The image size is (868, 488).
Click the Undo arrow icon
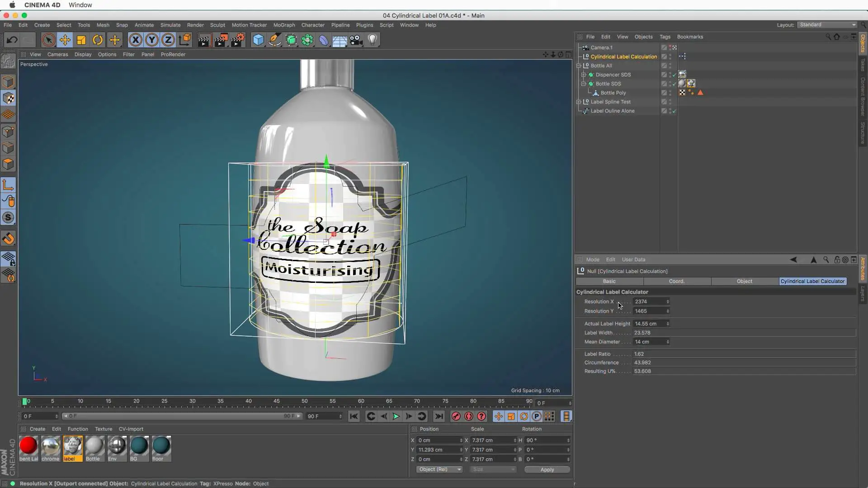click(12, 40)
